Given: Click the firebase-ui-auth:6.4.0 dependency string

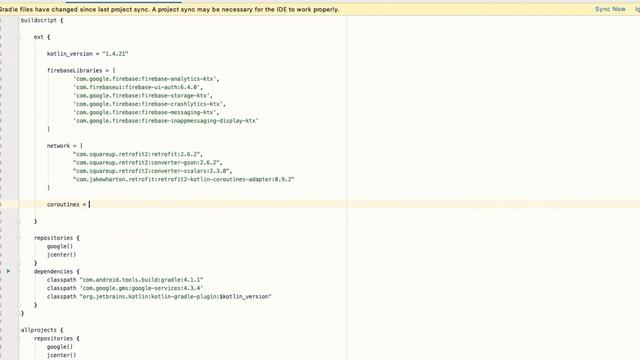Looking at the screenshot, I should click(138, 87).
